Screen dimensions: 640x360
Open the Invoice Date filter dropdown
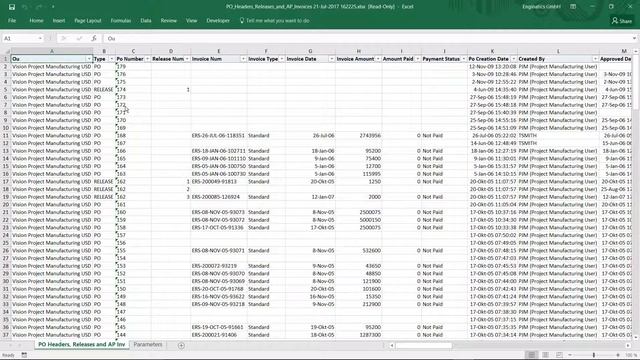(x=331, y=59)
